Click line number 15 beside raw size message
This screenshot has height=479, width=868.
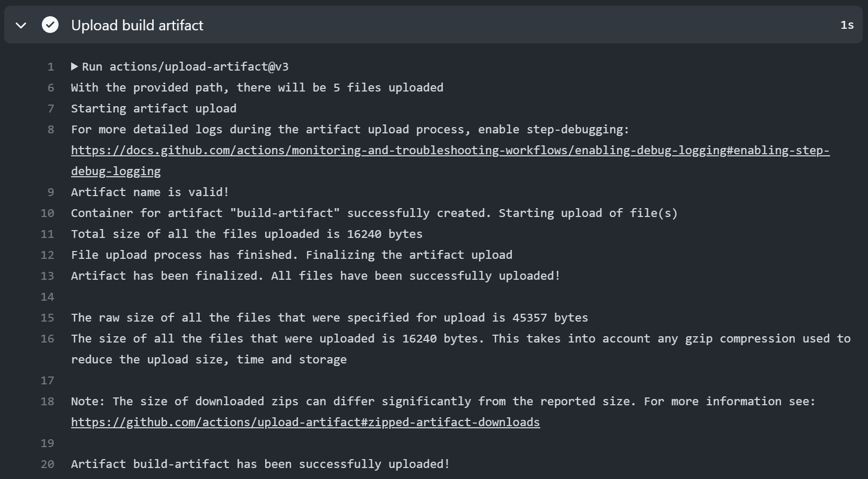click(x=47, y=318)
